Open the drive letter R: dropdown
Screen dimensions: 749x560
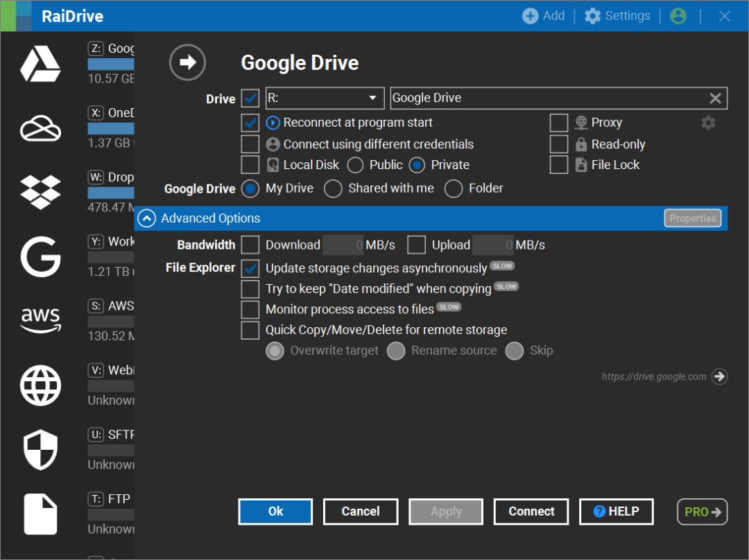pos(325,98)
